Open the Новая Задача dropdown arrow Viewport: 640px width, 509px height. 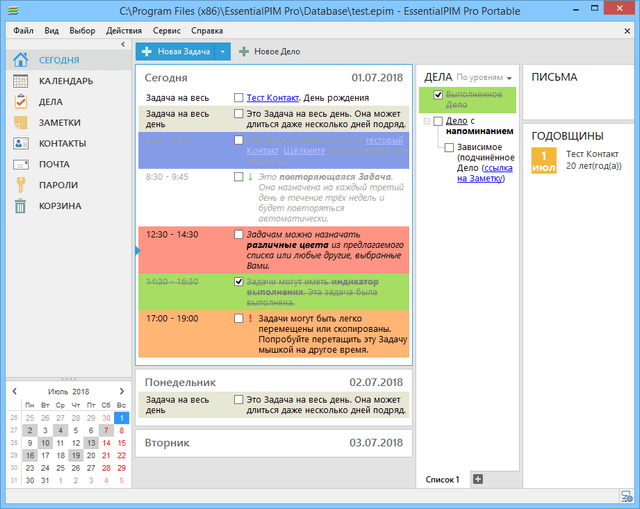(x=223, y=51)
